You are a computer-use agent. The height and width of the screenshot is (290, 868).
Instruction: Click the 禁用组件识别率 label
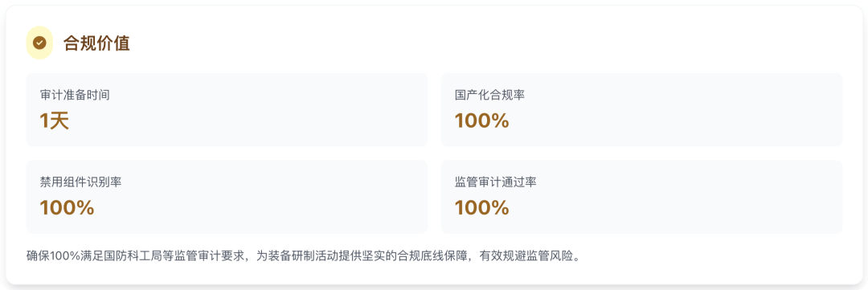click(80, 182)
